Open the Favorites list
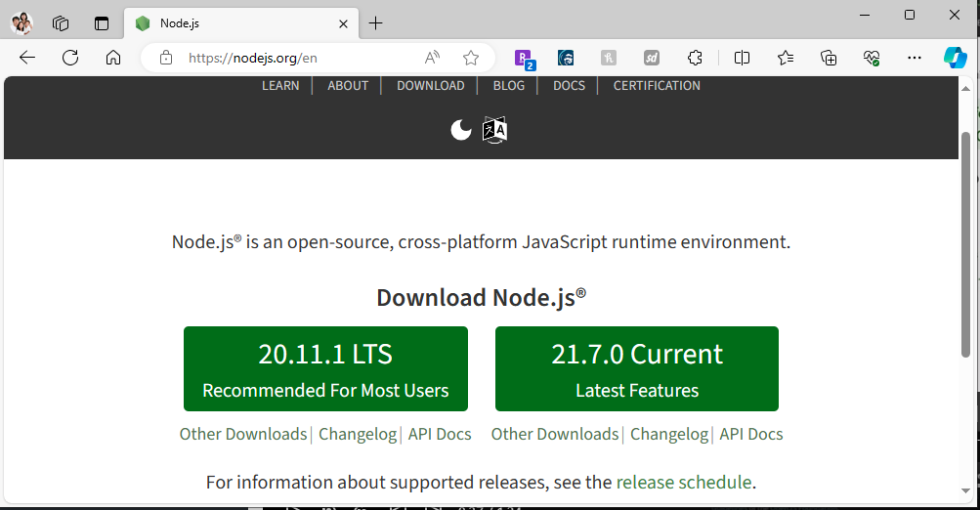The width and height of the screenshot is (980, 510). point(786,58)
